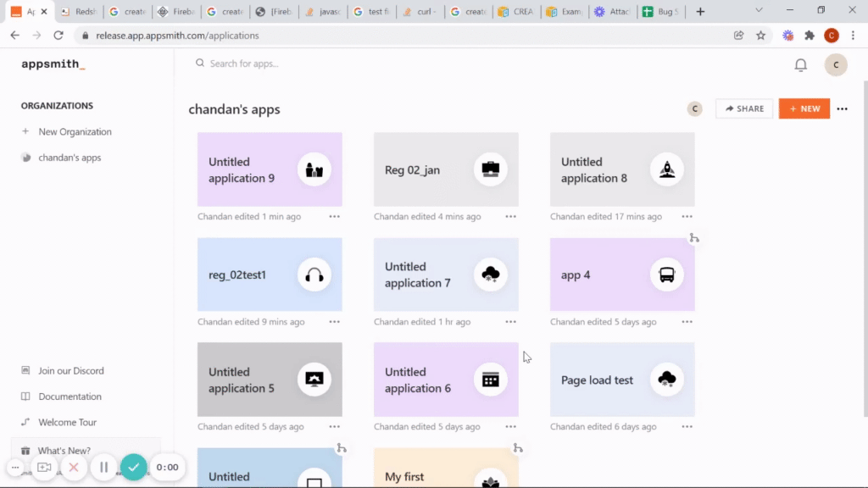
Task: Open options menu for Reg 02_jan
Action: coord(510,216)
